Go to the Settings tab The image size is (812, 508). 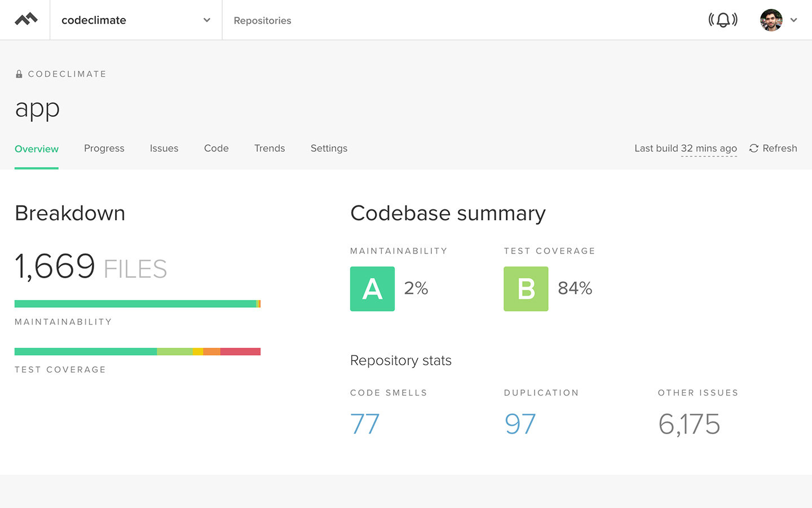click(329, 148)
